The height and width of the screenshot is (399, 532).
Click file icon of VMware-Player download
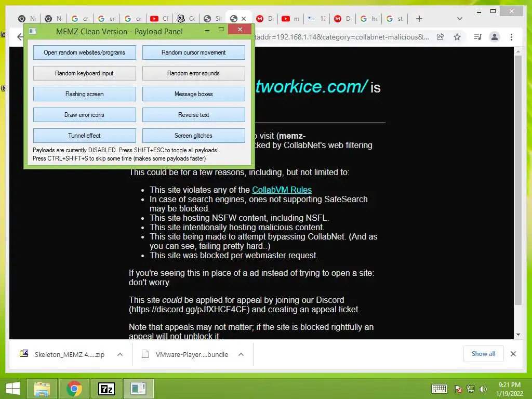tap(145, 354)
